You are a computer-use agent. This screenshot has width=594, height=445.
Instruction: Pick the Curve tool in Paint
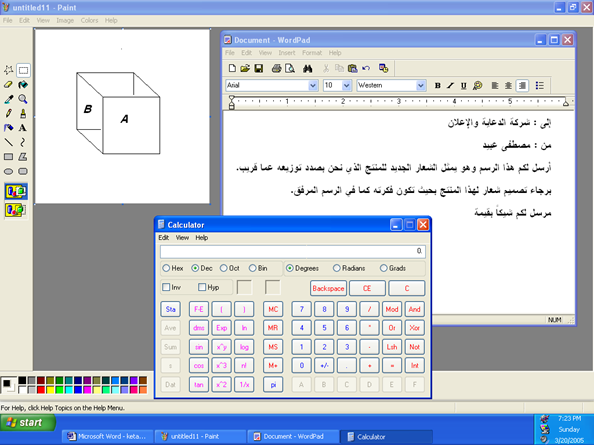pyautogui.click(x=23, y=142)
